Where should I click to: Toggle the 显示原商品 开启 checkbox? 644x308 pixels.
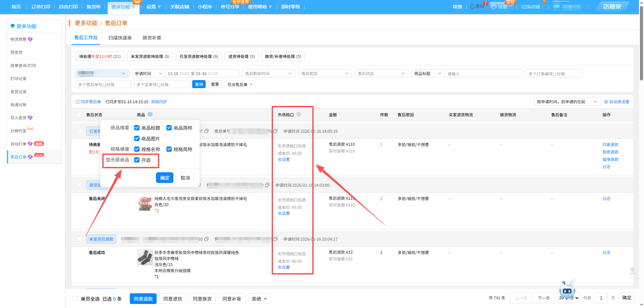[x=137, y=160]
